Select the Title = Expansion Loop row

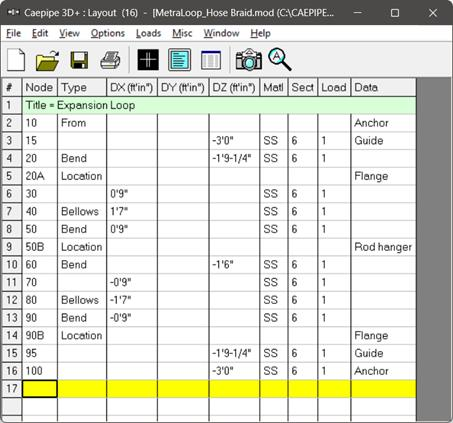(x=219, y=105)
